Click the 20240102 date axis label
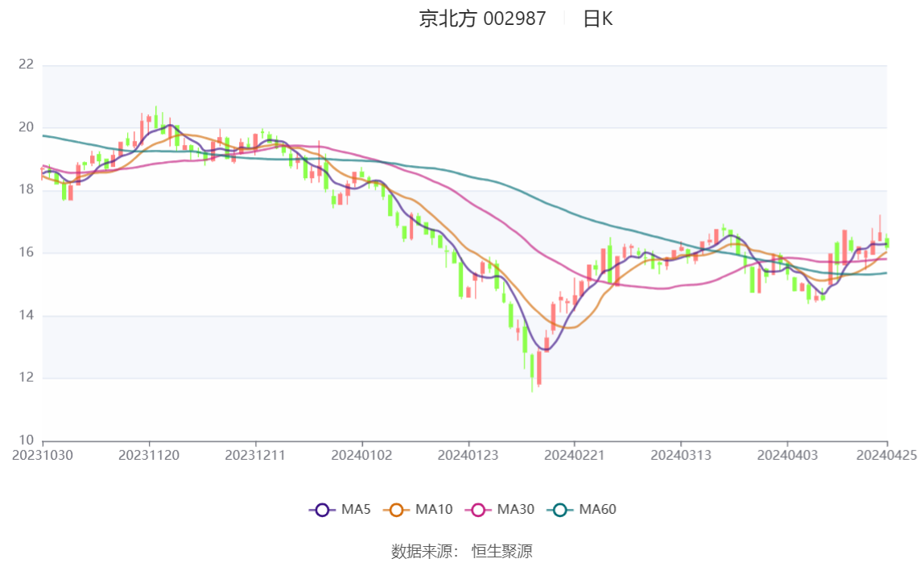 [362, 455]
